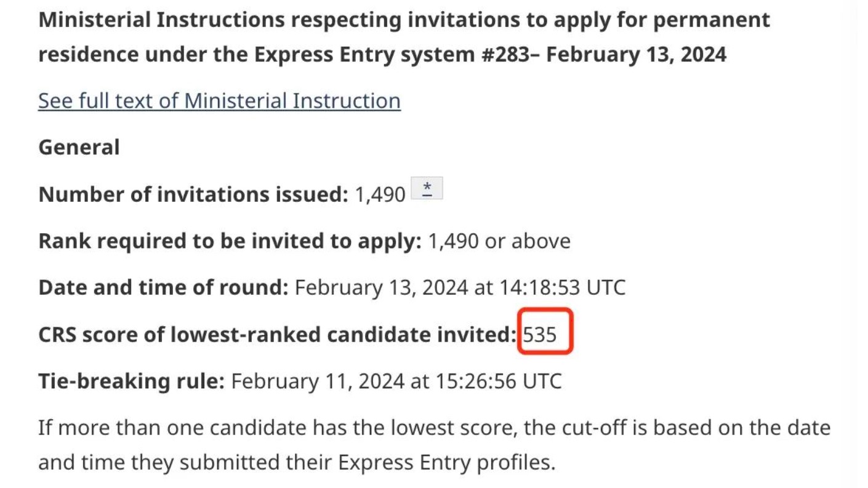Click the February 11, 2024 at 15:26:56 UTC timestamp
Screen dimensions: 868x488
(x=396, y=382)
